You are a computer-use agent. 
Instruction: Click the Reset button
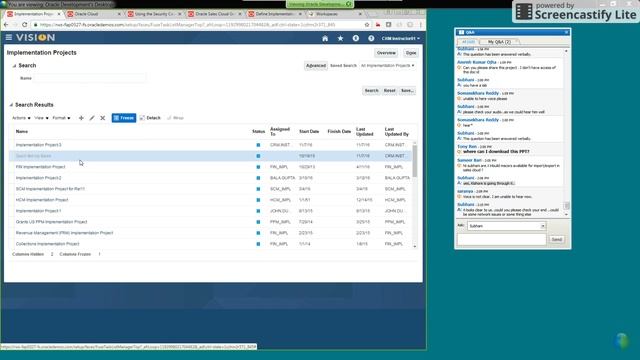[x=389, y=91]
